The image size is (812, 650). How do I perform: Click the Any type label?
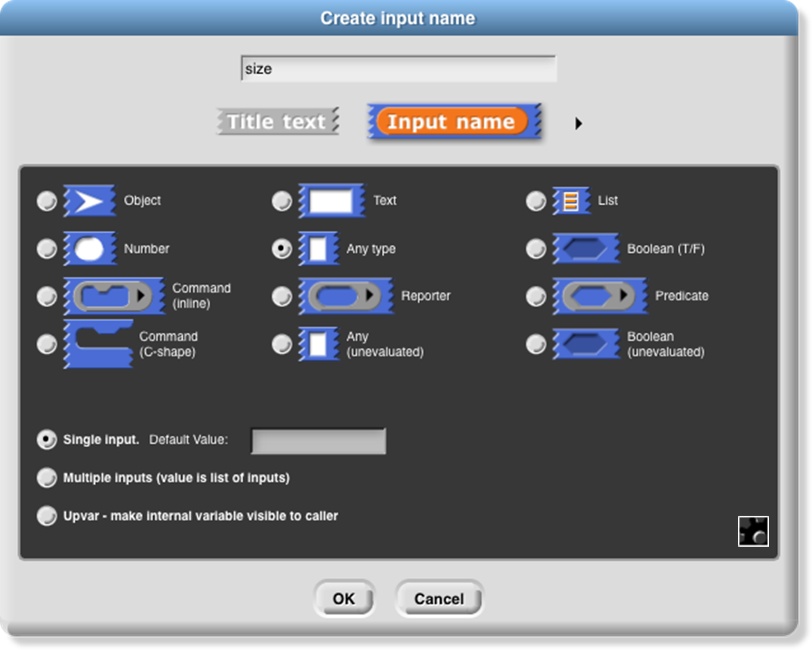[371, 249]
